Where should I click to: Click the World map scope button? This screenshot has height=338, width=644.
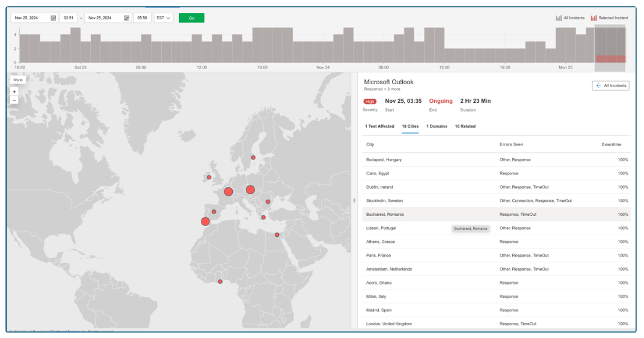point(17,80)
